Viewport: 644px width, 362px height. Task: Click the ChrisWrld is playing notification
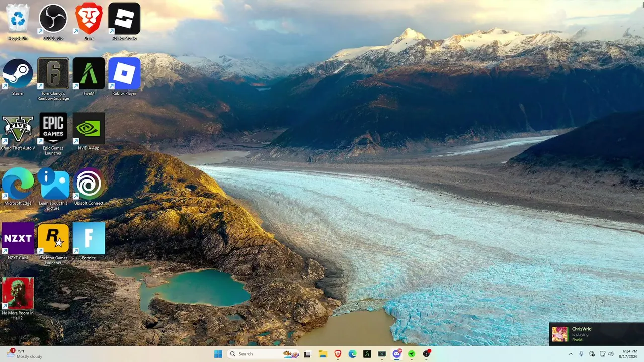596,334
